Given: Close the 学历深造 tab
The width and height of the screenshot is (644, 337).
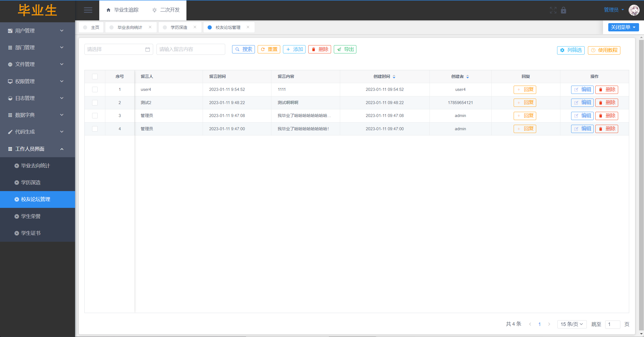Looking at the screenshot, I should coord(195,27).
